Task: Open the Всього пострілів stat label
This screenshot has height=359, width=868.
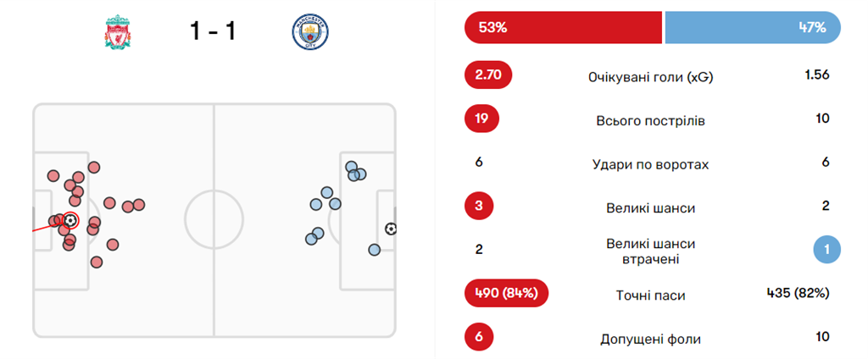Action: 650,120
